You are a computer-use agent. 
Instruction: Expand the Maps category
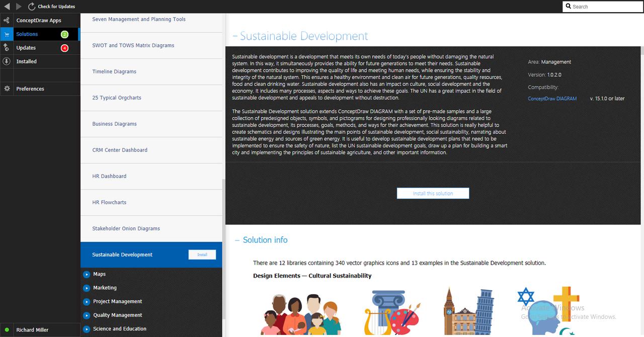tap(87, 274)
